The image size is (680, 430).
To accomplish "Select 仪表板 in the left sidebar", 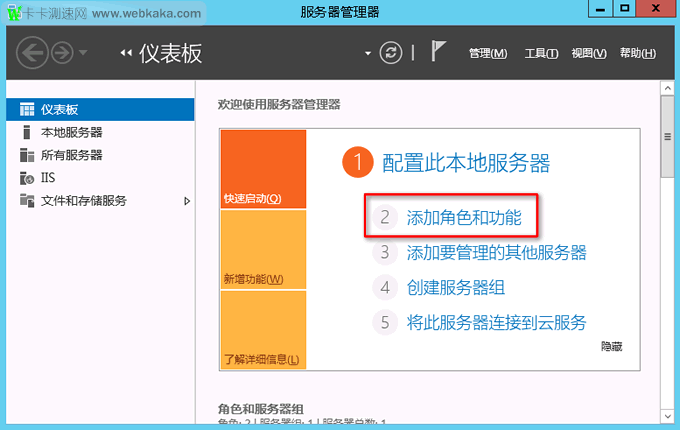I will [x=59, y=109].
